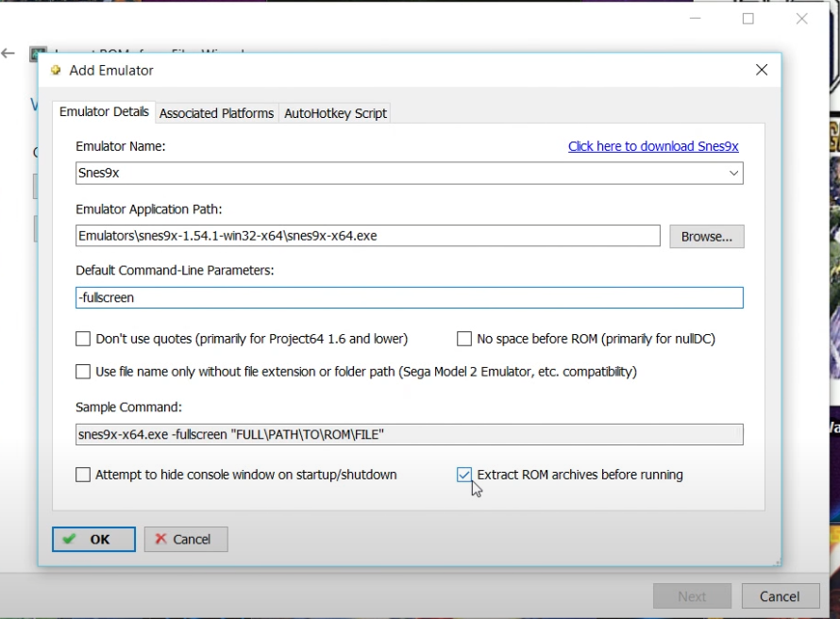Click Cancel in the Add Emulator dialog

[x=186, y=539]
